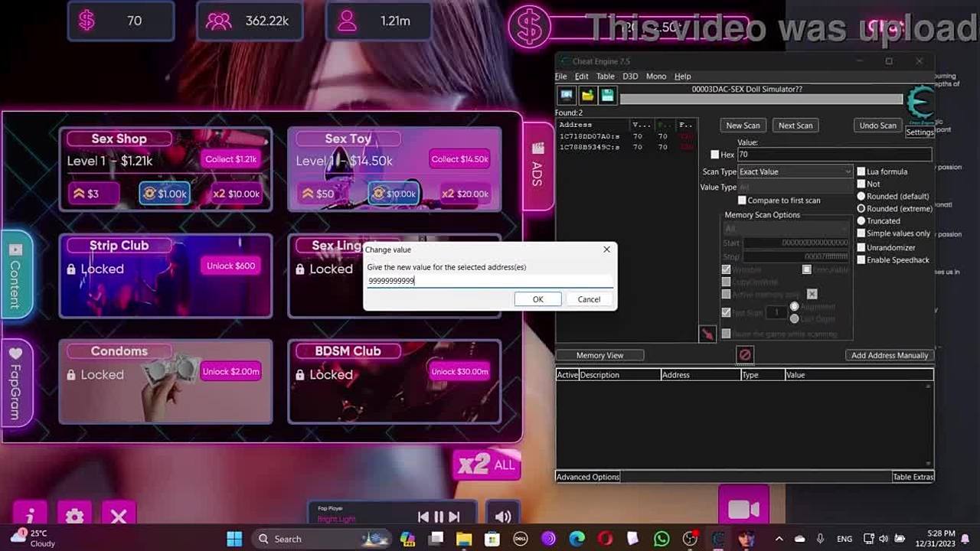
Task: Show hidden icons in the system tray
Action: (779, 539)
